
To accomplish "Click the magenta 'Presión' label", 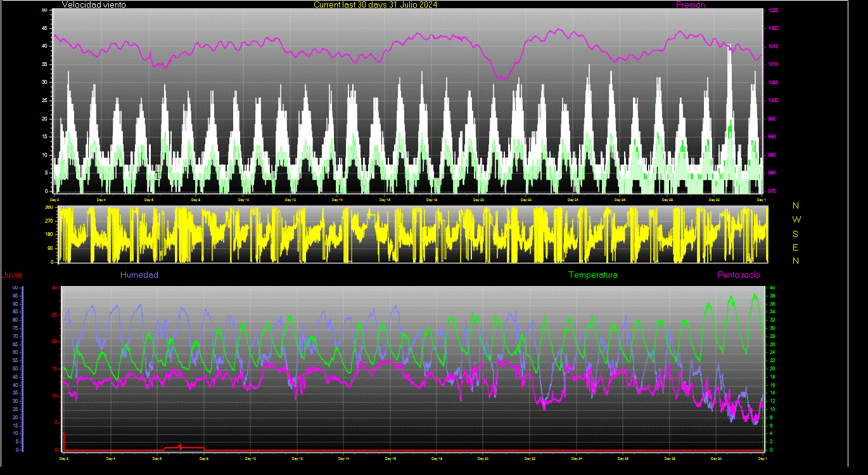I will 691,4.
